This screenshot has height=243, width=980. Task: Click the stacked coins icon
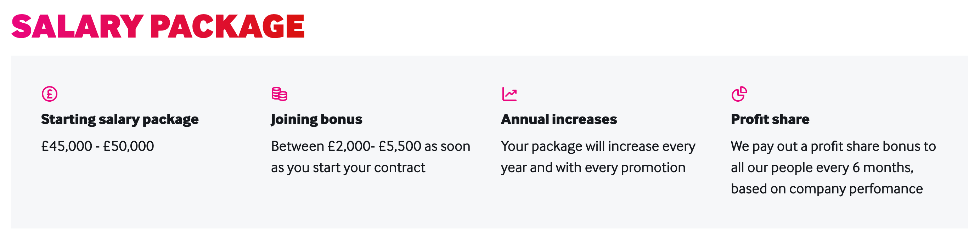click(x=279, y=94)
